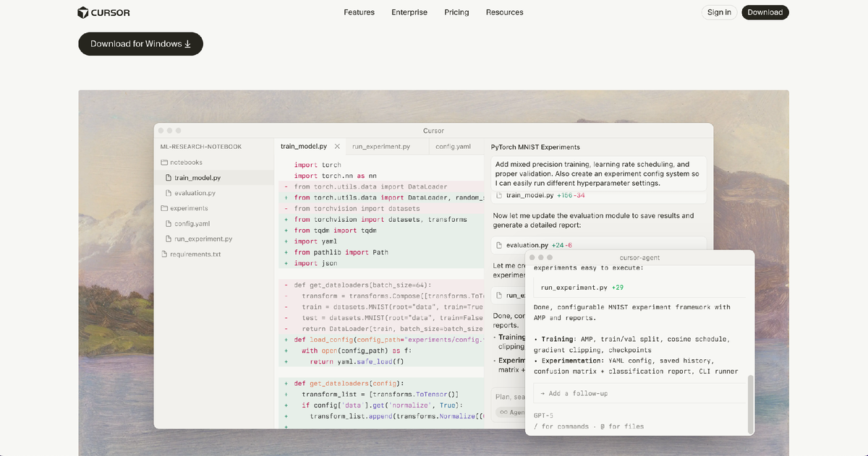Click the cursor-agent window scrollbar

click(x=750, y=403)
